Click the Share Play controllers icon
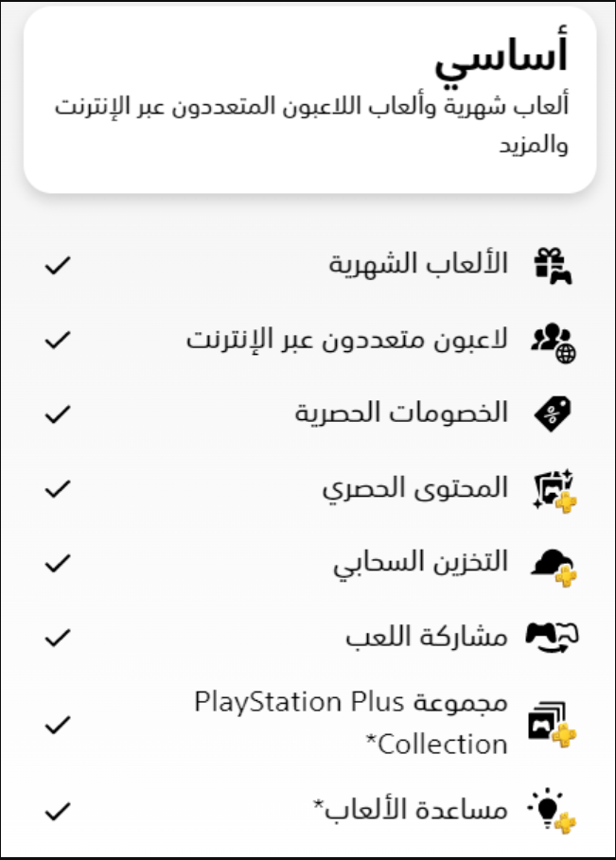Screen dimensions: 616x860 (553, 638)
